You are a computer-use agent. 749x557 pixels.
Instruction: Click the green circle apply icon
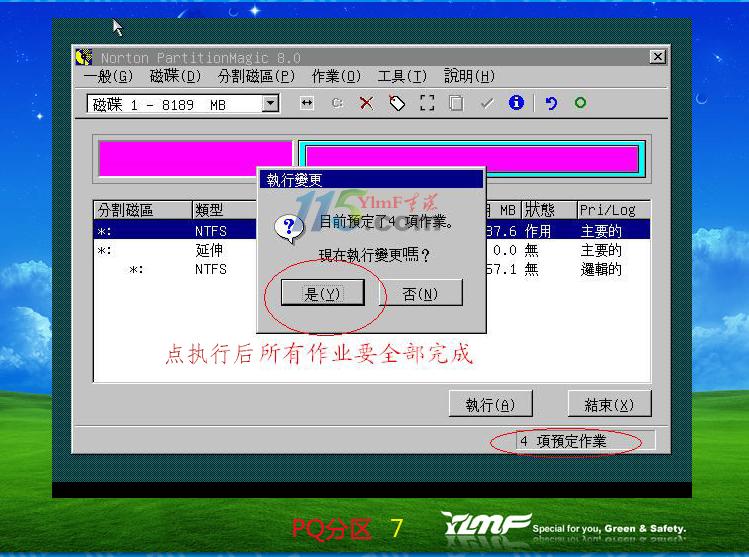580,103
